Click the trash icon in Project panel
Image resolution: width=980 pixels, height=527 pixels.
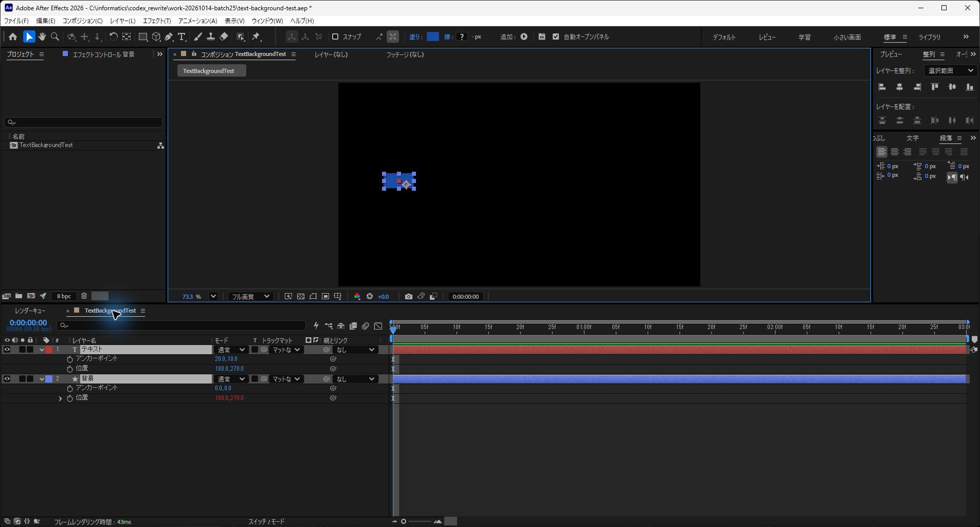click(84, 296)
